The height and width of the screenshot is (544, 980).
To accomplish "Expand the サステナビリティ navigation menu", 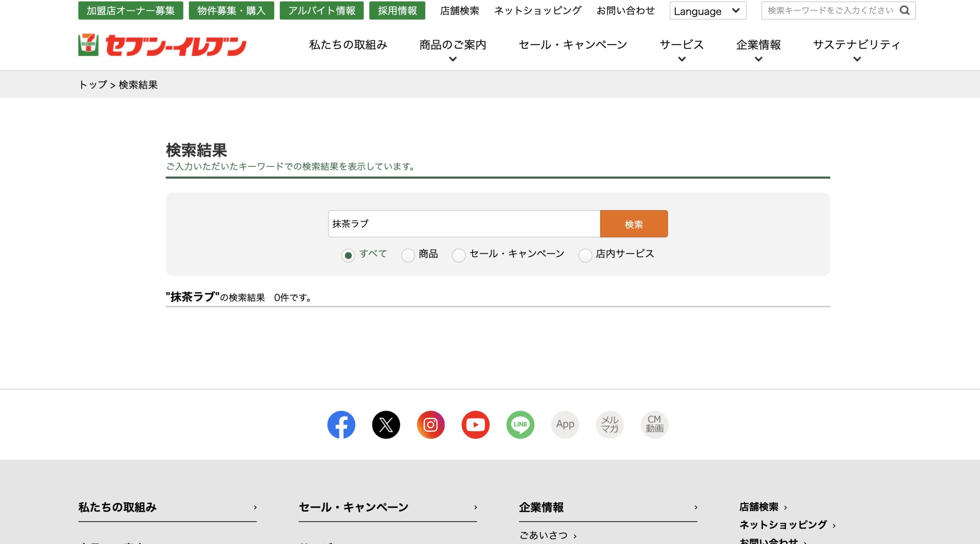I will coord(857,45).
